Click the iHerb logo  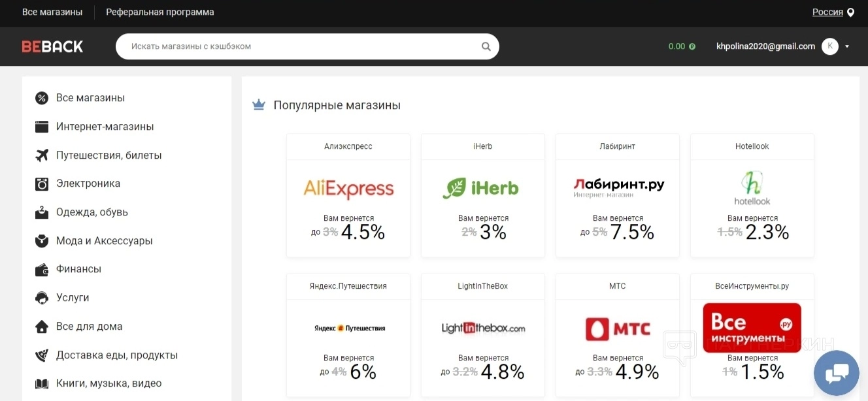coord(480,188)
